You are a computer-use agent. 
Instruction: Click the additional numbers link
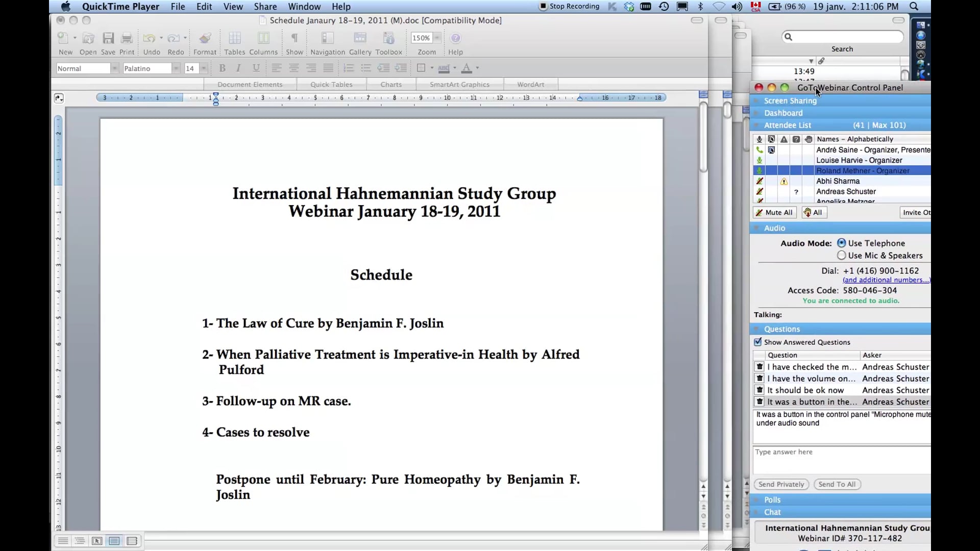886,280
